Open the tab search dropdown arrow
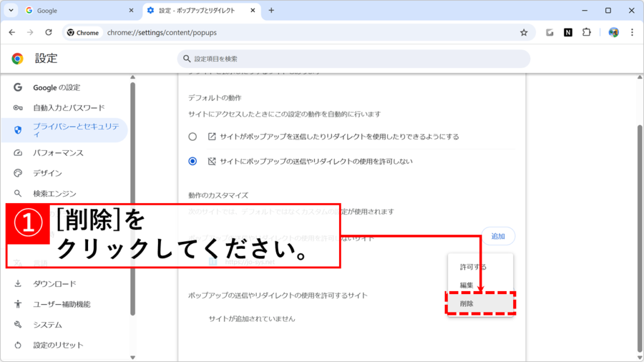Image resolution: width=644 pixels, height=362 pixels. tap(11, 10)
